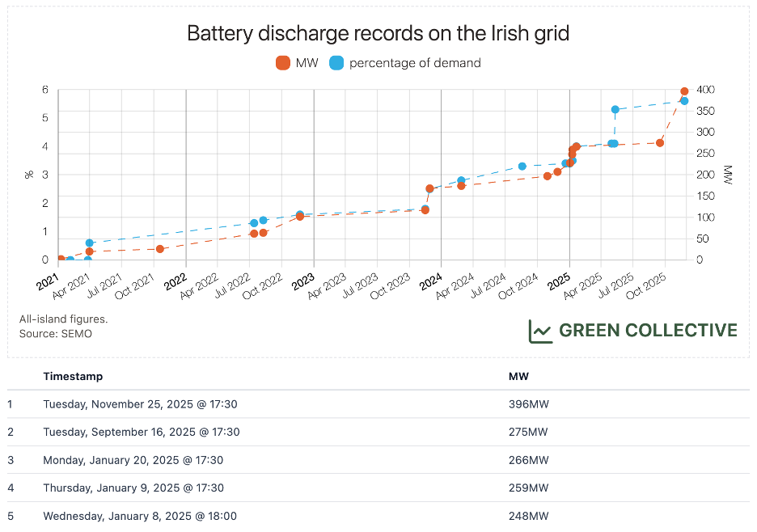Click the Green Collective chart-line logo icon
This screenshot has height=532, width=757.
(x=540, y=331)
